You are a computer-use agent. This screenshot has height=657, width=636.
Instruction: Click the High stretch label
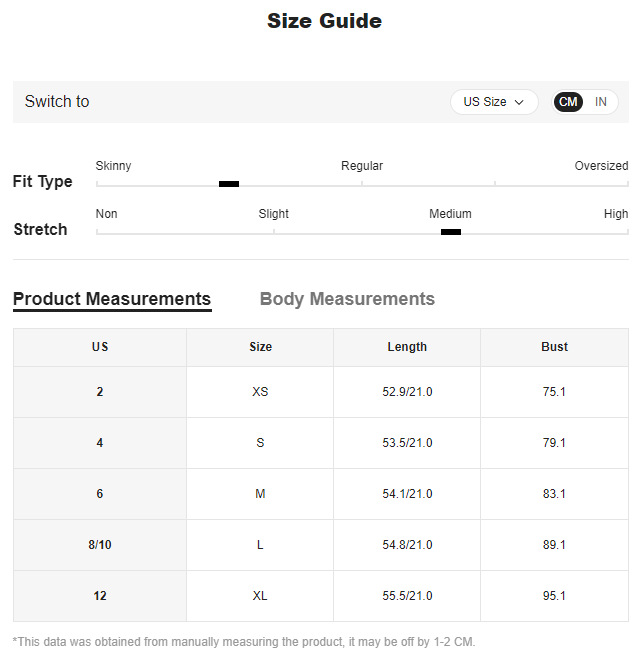[616, 214]
